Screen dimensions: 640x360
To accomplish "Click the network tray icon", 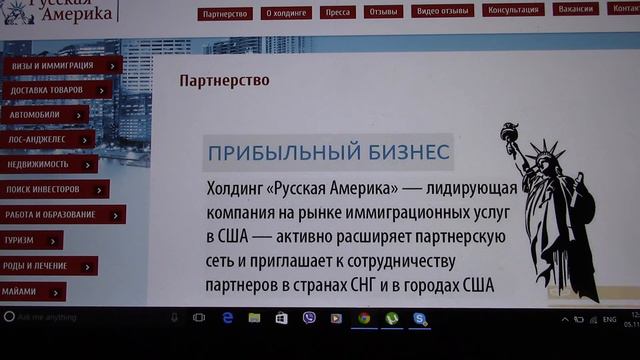I will (594, 320).
